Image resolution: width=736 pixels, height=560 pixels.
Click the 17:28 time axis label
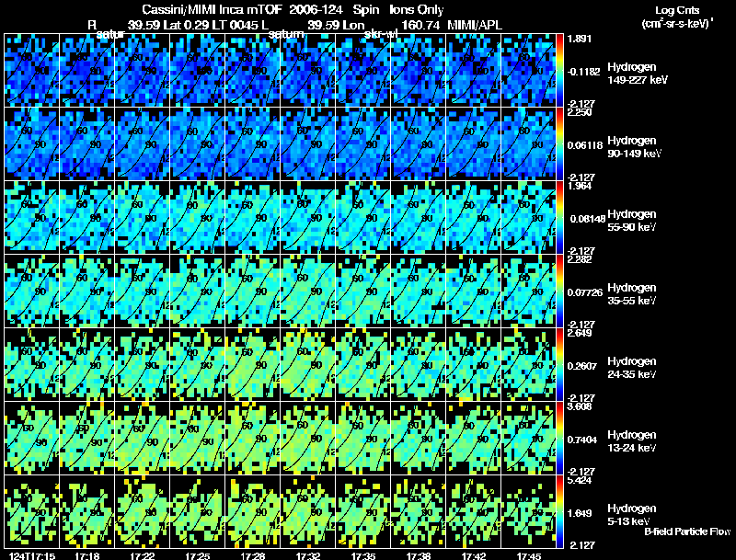tap(252, 556)
